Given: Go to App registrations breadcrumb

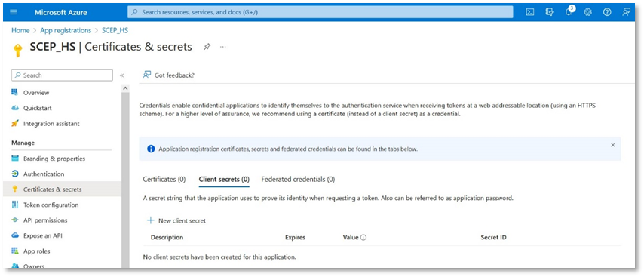Looking at the screenshot, I should tap(66, 30).
